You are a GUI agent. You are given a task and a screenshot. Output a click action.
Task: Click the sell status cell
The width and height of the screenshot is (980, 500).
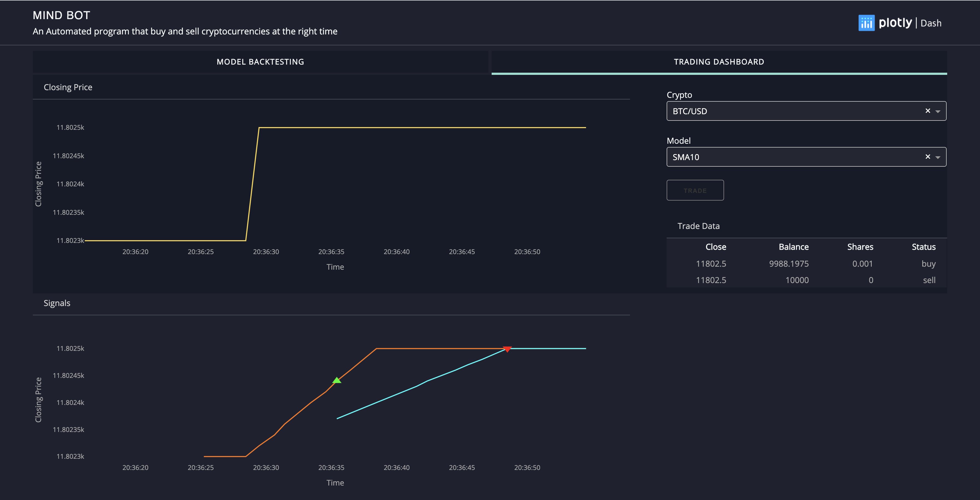(929, 280)
